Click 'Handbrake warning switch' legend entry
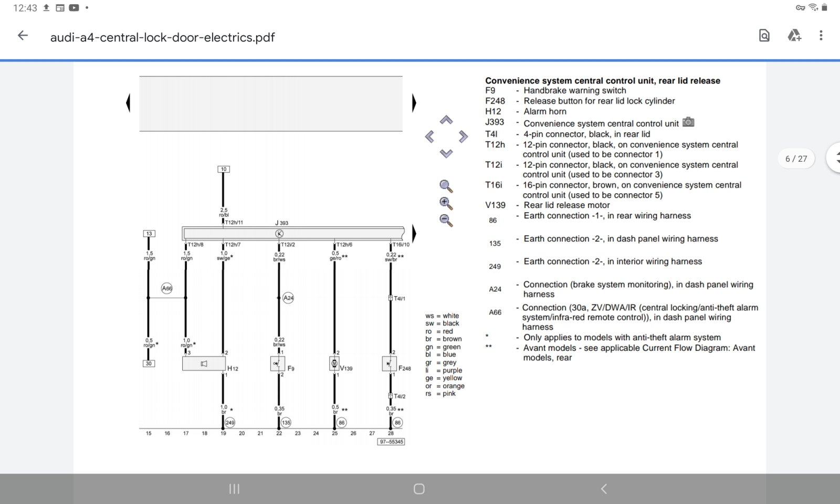This screenshot has height=504, width=840. pos(575,90)
